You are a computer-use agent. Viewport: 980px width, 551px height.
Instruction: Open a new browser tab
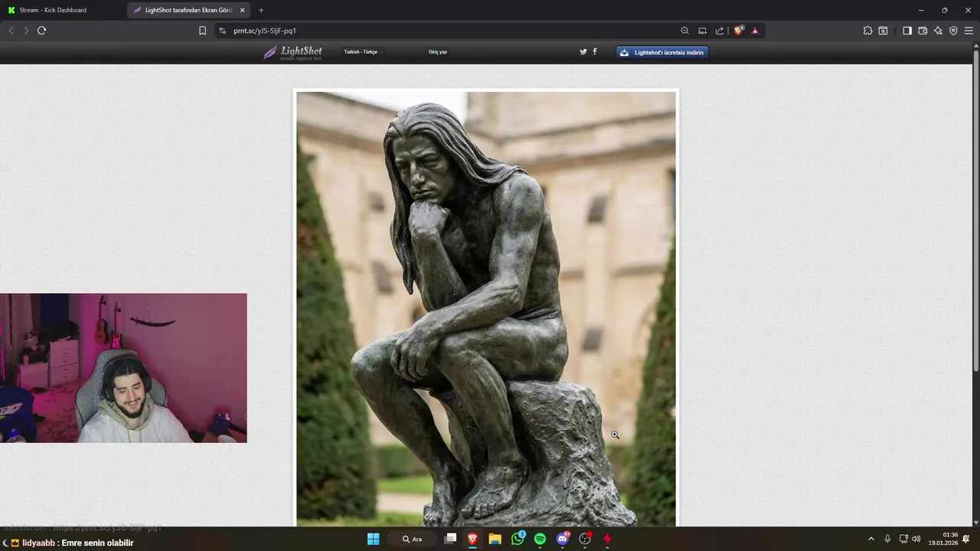click(x=261, y=10)
